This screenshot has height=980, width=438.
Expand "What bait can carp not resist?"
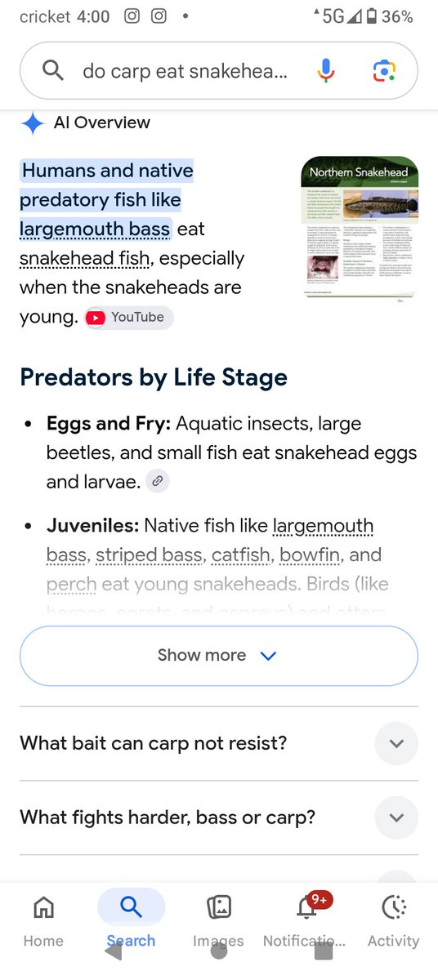click(x=218, y=743)
